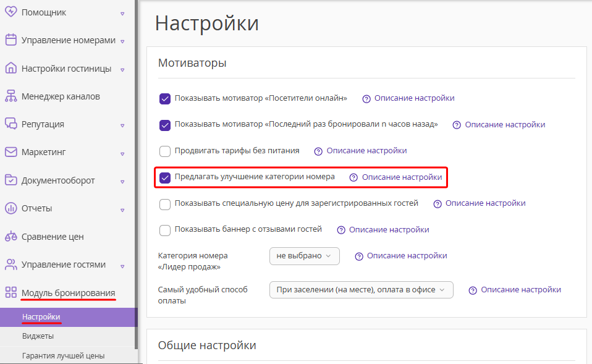Expand Документооборот menu arrow

pos(122,182)
